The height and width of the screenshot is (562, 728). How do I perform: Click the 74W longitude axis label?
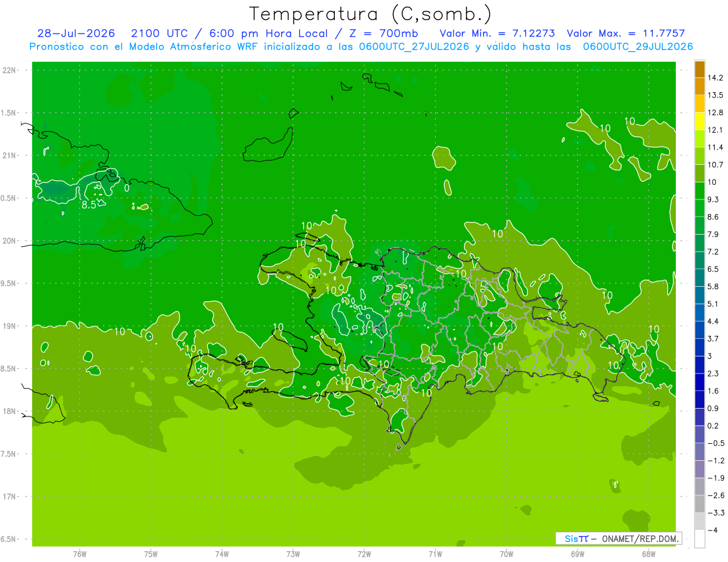[222, 554]
